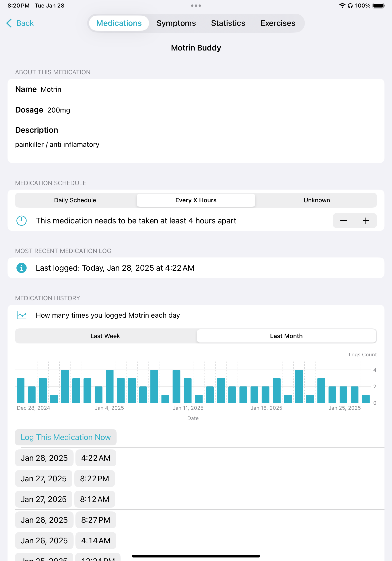The height and width of the screenshot is (561, 392).
Task: Open the Jan 28, 2025 date picker
Action: (44, 458)
